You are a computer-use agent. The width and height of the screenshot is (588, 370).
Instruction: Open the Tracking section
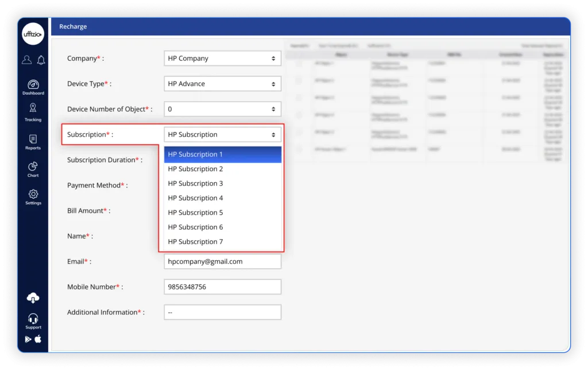coord(33,112)
